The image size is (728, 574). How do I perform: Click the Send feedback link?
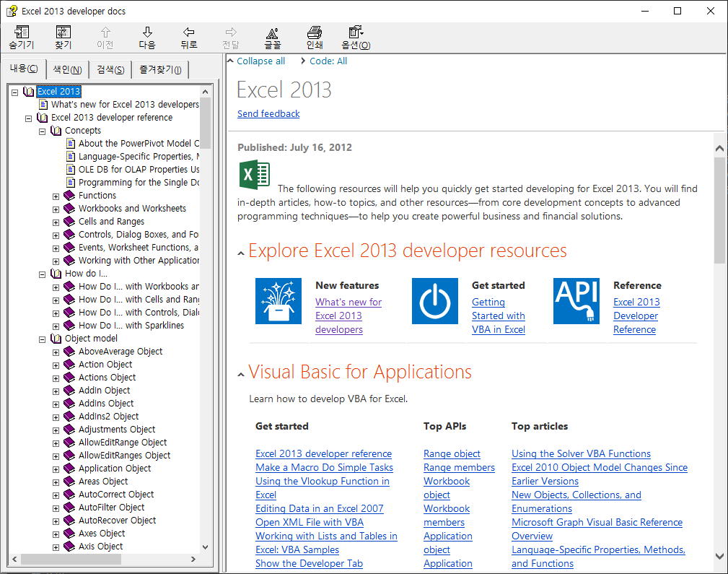[268, 113]
